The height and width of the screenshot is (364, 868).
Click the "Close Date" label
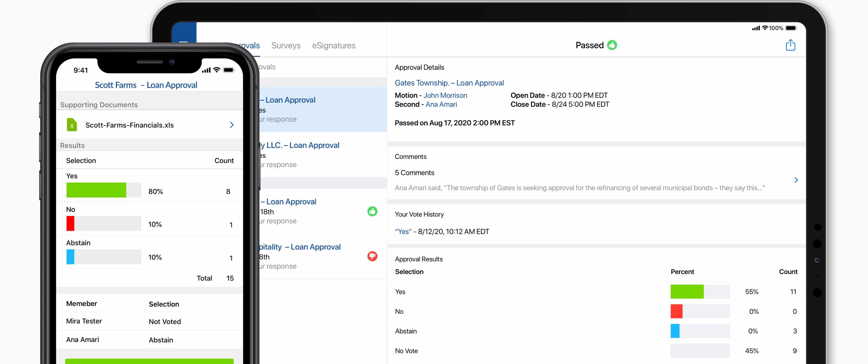click(528, 104)
